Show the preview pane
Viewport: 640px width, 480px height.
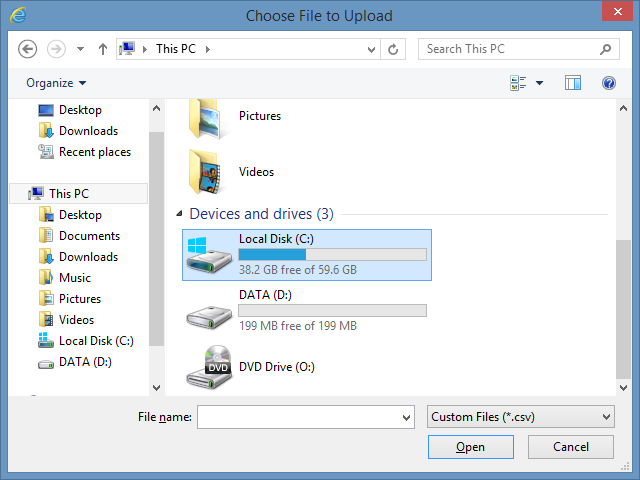pos(573,83)
